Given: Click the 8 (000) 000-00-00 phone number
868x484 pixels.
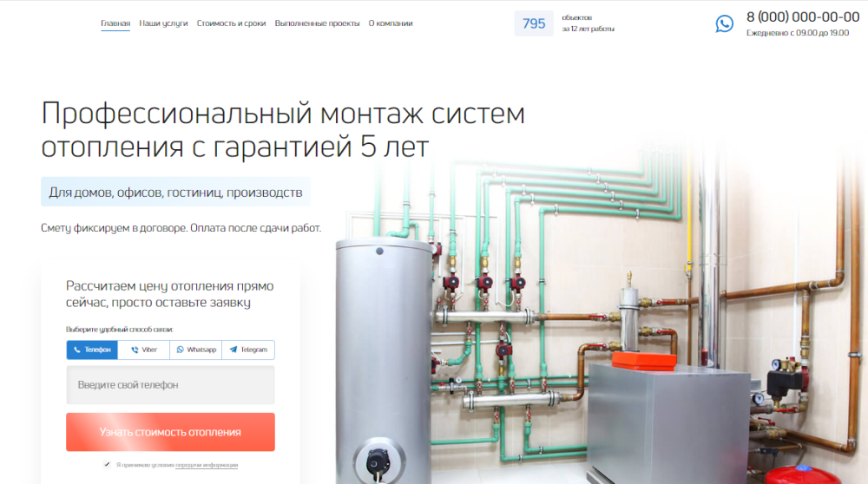Looking at the screenshot, I should pyautogui.click(x=803, y=17).
